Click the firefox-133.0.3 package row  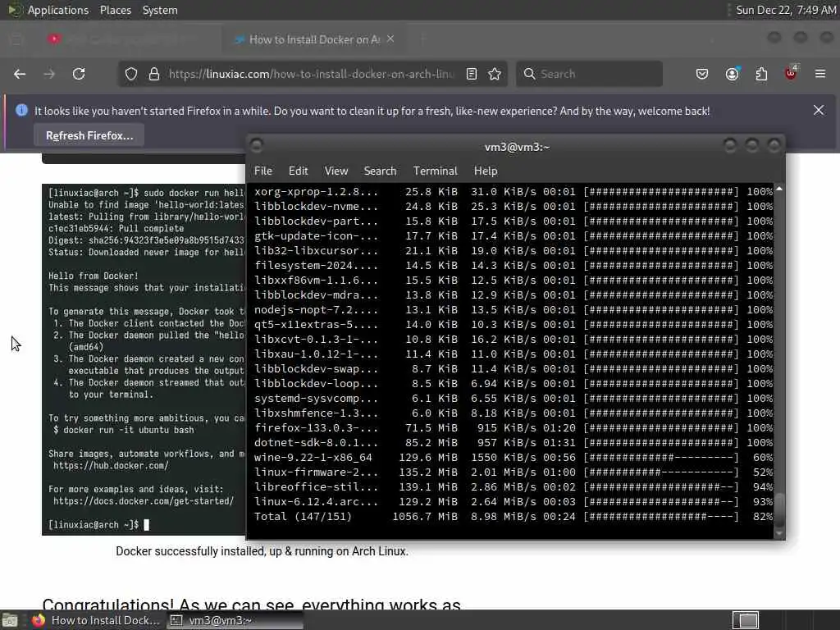(514, 428)
